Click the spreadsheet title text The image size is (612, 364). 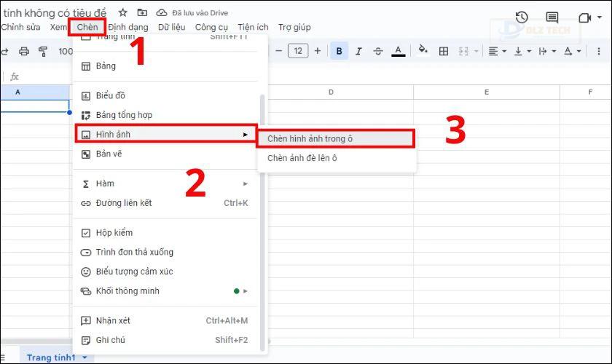[55, 13]
